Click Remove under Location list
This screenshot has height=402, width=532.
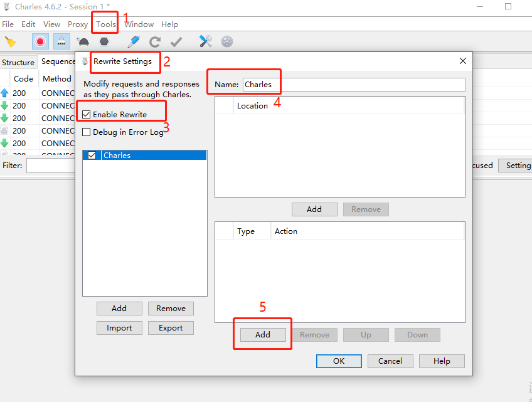pos(366,209)
